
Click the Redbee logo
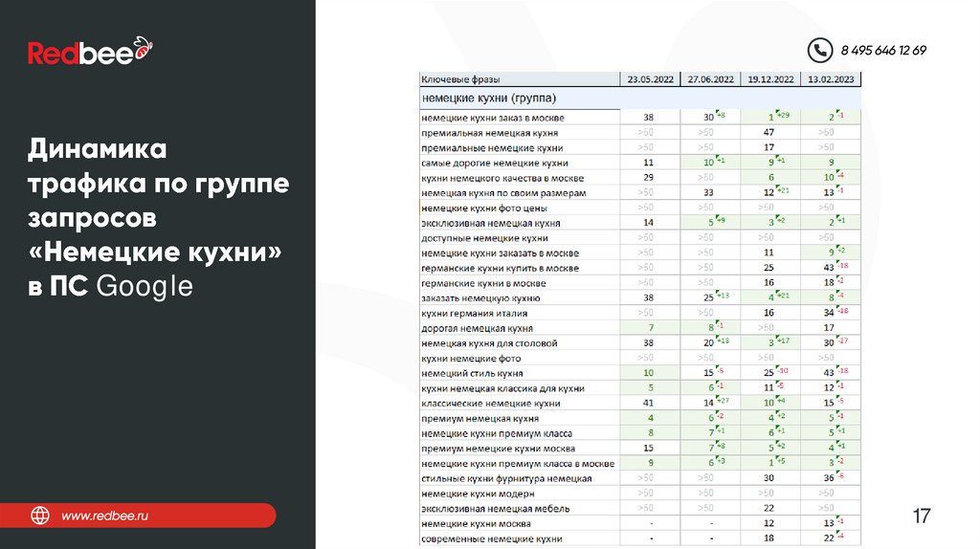click(91, 51)
